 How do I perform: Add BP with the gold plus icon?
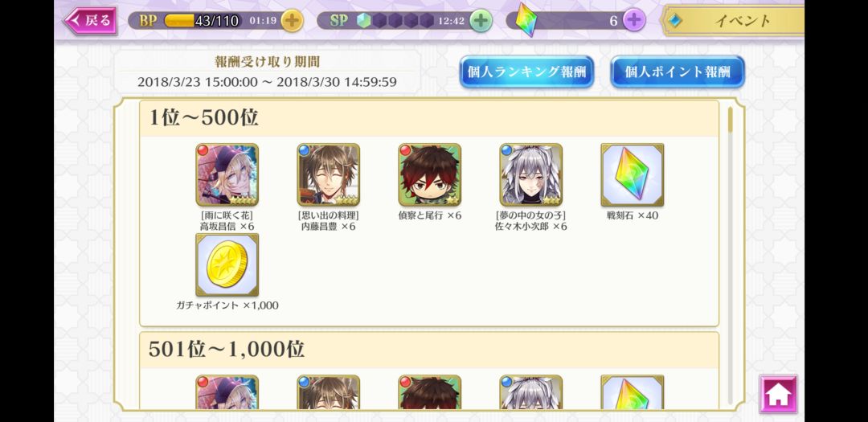tap(292, 21)
